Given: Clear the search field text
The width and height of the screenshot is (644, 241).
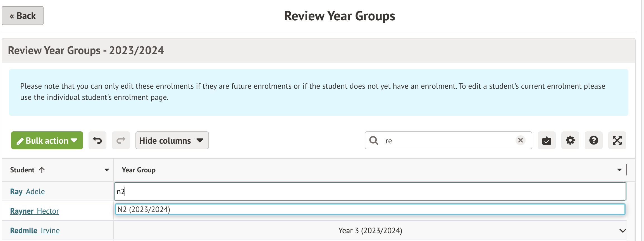Looking at the screenshot, I should [x=520, y=140].
